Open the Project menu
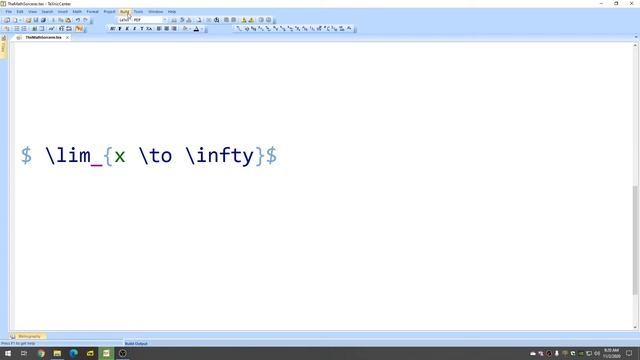 pos(109,12)
